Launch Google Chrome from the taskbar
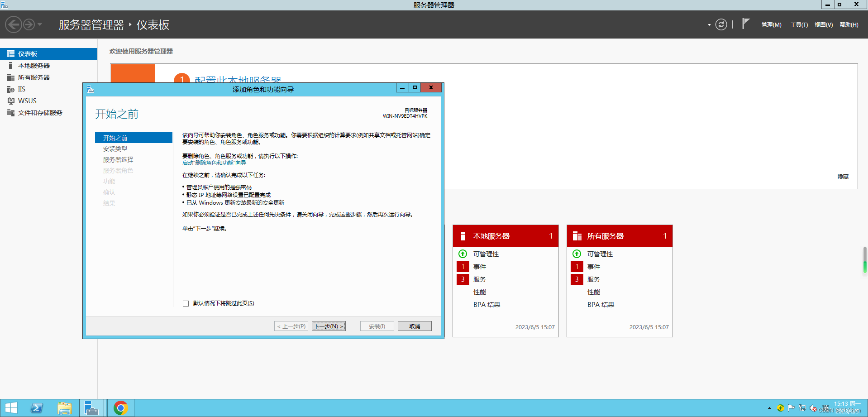The width and height of the screenshot is (868, 417). pyautogui.click(x=120, y=408)
